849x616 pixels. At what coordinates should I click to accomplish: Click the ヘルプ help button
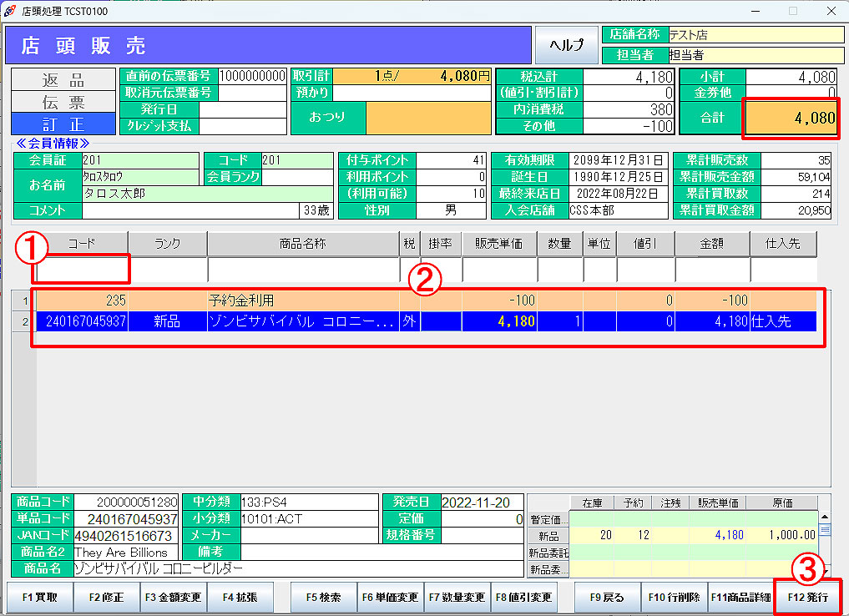click(566, 46)
